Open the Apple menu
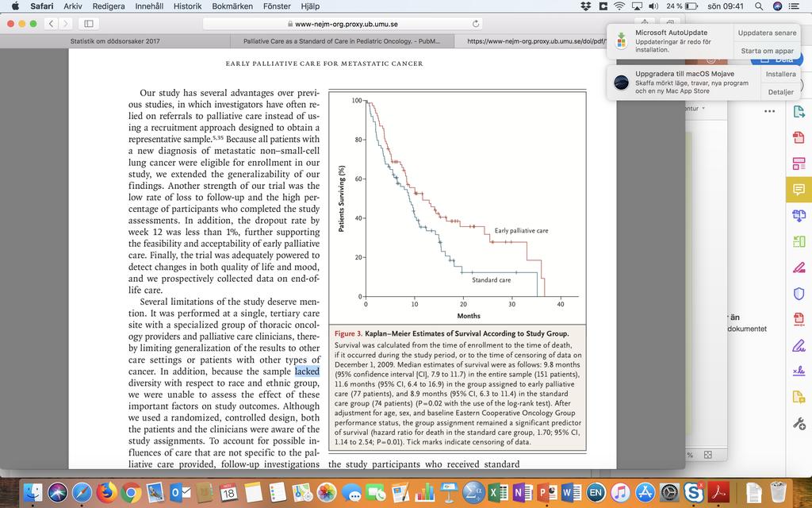 coord(15,6)
